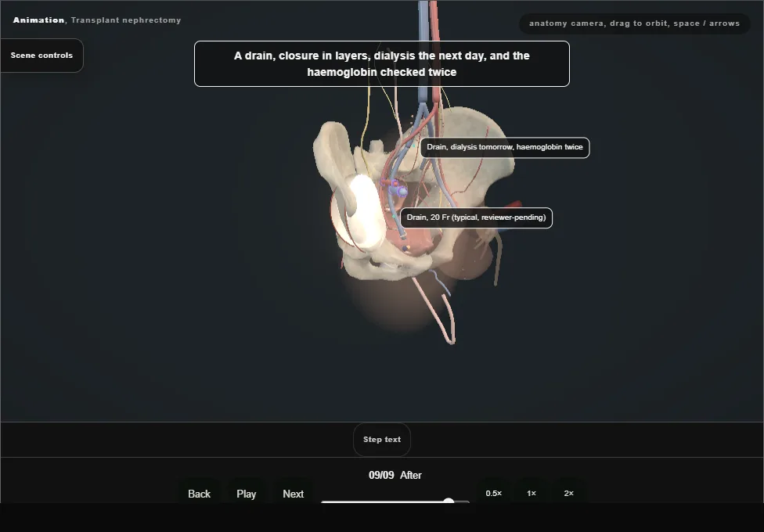This screenshot has width=764, height=532.
Task: Set playback speed to 0.5×
Action: (x=494, y=493)
